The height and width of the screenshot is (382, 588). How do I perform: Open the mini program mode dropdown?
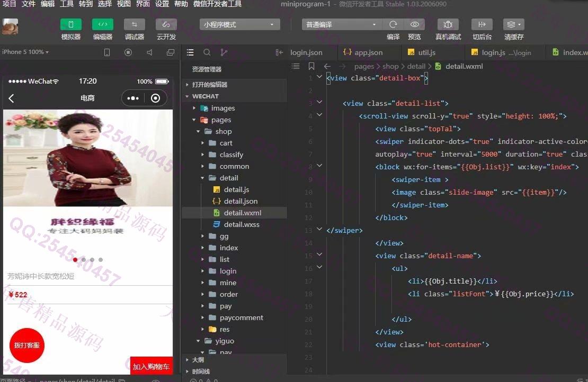[240, 25]
